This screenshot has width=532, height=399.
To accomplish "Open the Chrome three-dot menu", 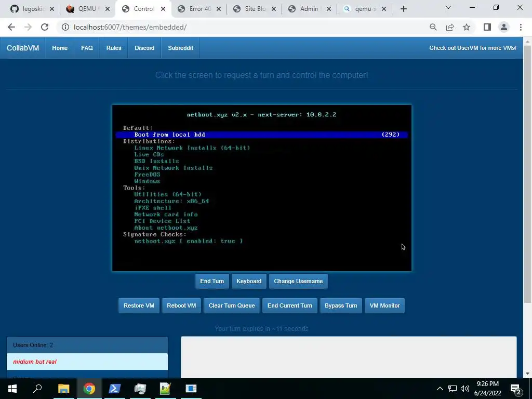I will 521,27.
